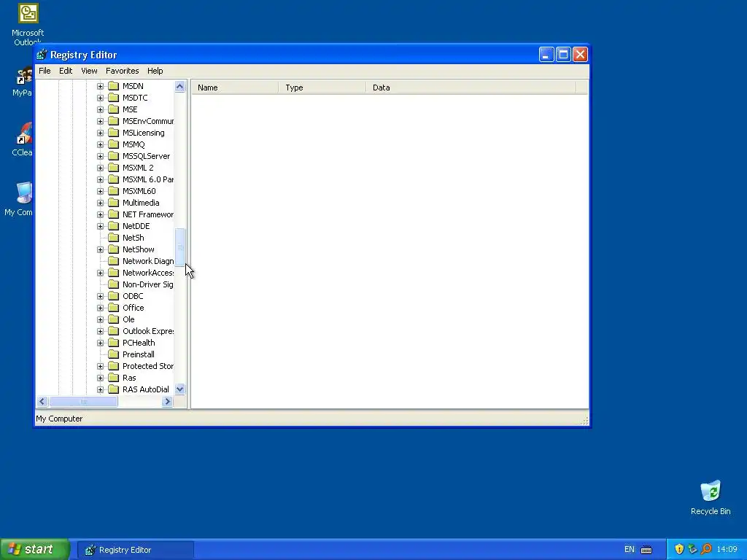The image size is (747, 560).
Task: Sort by the Data column header
Action: click(471, 87)
